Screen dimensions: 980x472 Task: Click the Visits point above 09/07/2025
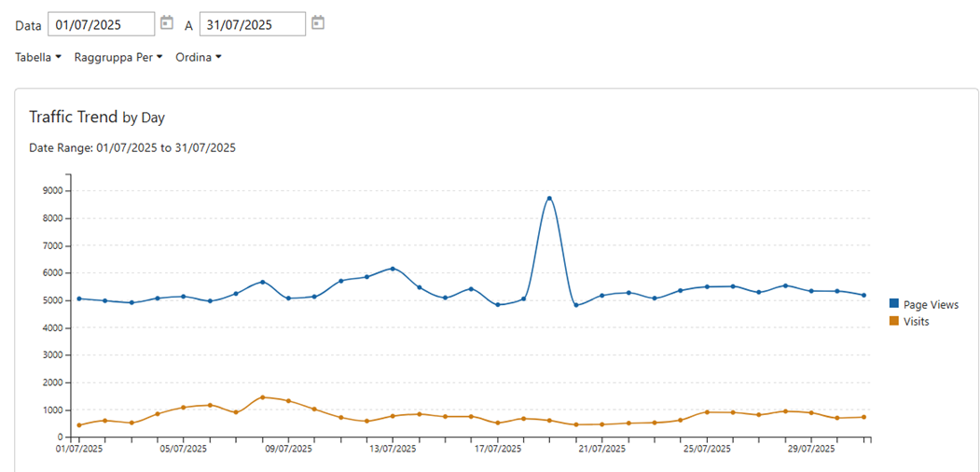point(288,401)
